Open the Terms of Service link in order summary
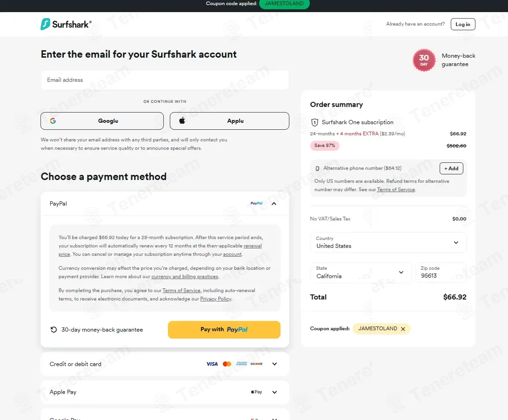The image size is (508, 420). coord(396,189)
